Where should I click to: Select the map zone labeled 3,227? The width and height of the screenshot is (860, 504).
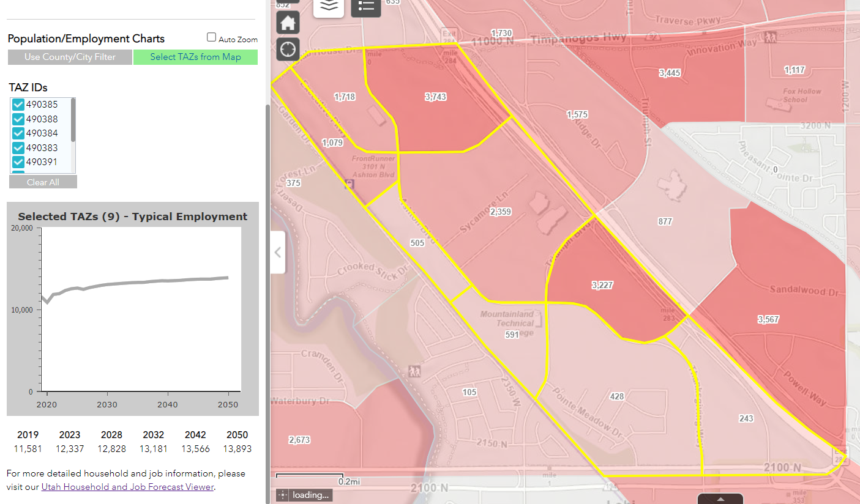pos(602,285)
